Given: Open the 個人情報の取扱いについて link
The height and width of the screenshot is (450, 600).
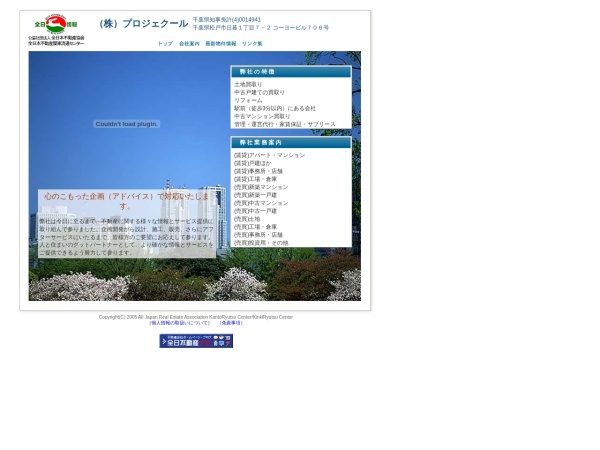Looking at the screenshot, I should point(179,323).
